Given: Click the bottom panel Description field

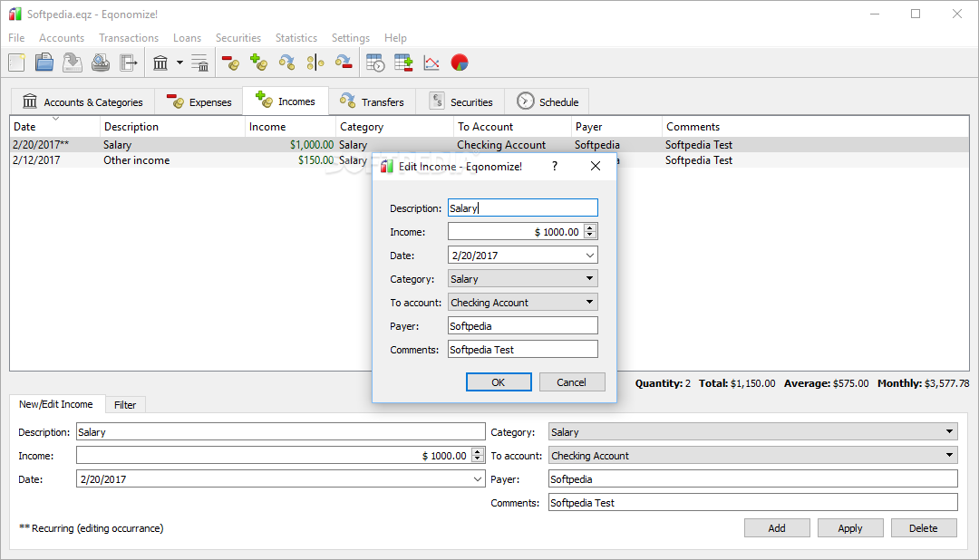Looking at the screenshot, I should pos(280,432).
